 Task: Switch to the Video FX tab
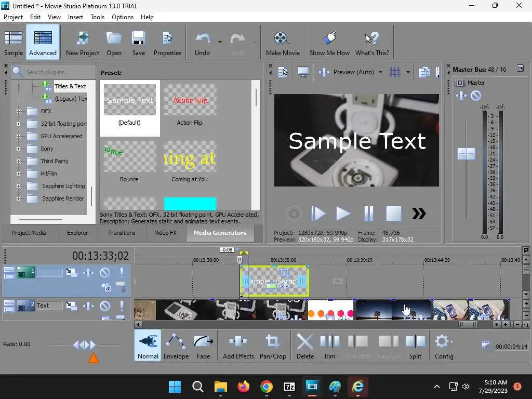[x=166, y=233]
